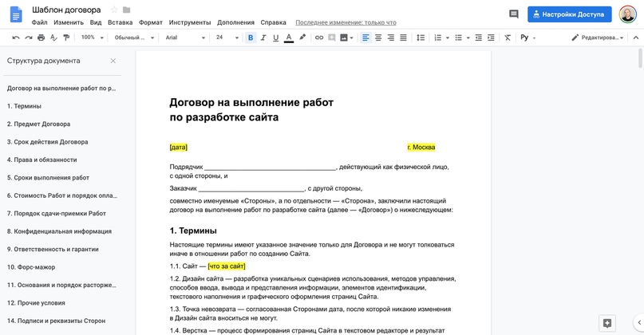
Task: Click the Explore button at bottom right
Action: click(607, 323)
